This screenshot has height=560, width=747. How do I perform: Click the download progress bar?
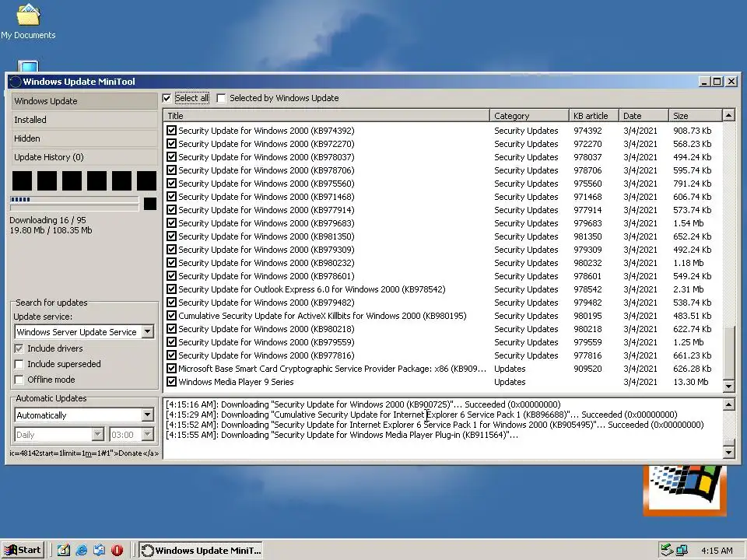pyautogui.click(x=75, y=200)
